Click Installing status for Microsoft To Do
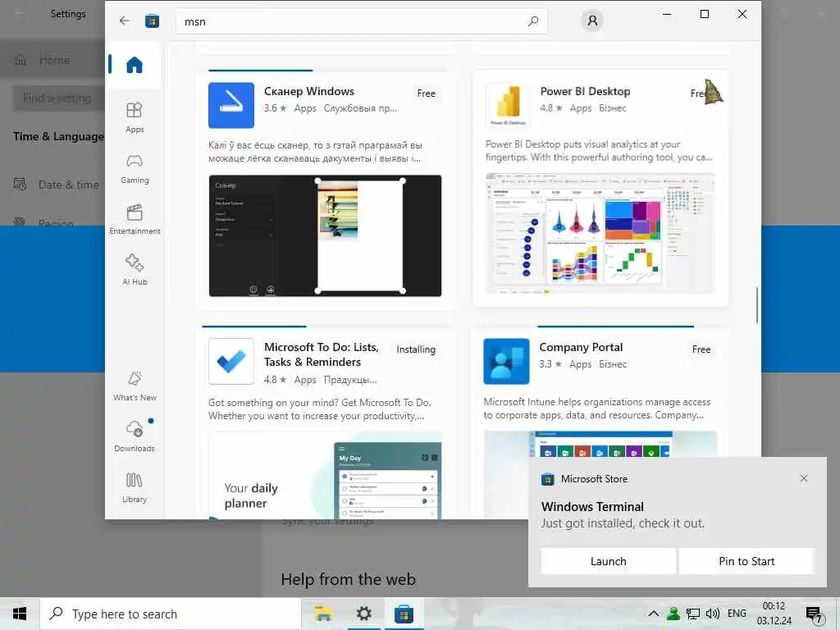The image size is (840, 630). point(416,349)
